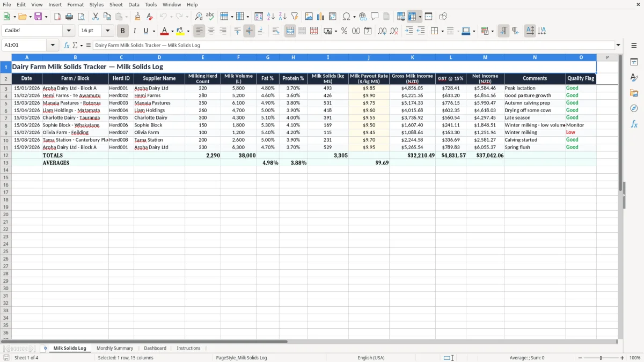Click the Copy icon
Viewport: 644px width, 362px height.
coord(107,17)
